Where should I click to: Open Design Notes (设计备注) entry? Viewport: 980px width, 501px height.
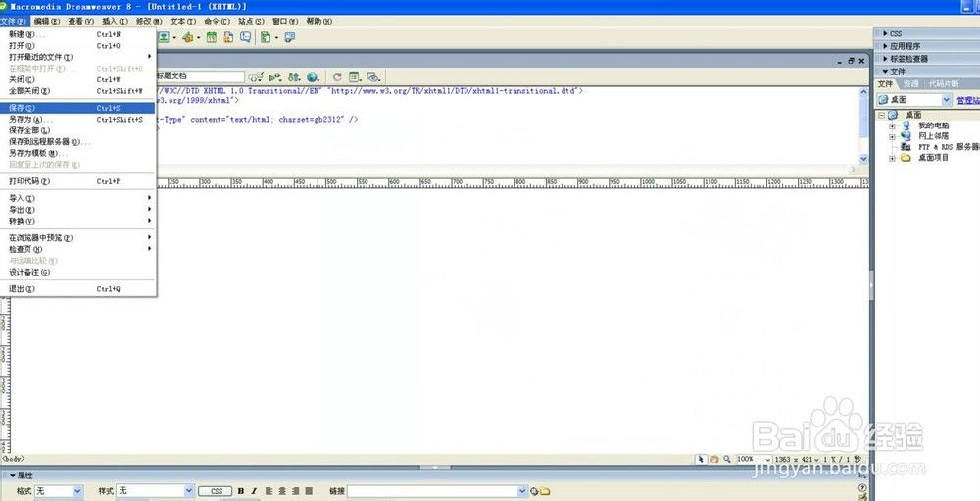click(78, 273)
